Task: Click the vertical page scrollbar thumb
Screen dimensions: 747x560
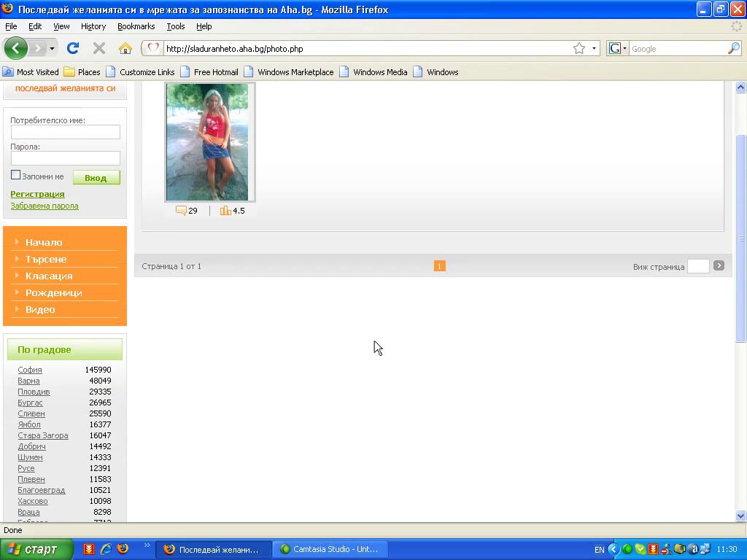Action: click(741, 238)
